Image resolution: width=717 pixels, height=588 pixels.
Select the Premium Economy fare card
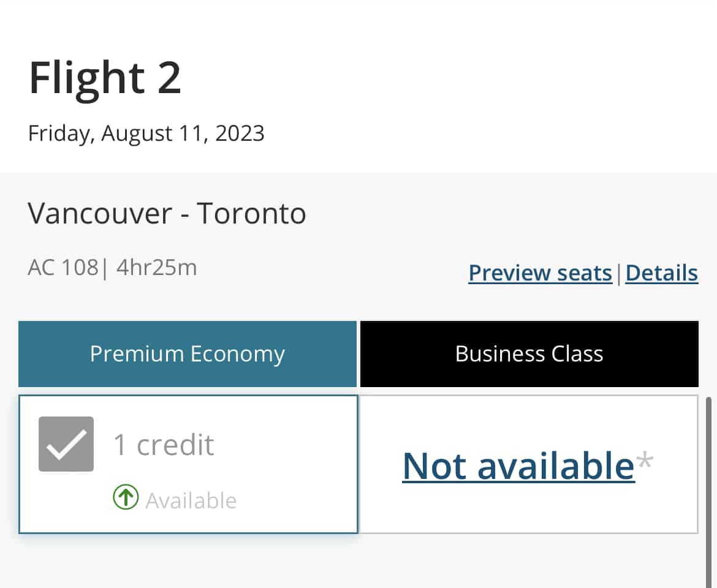188,464
